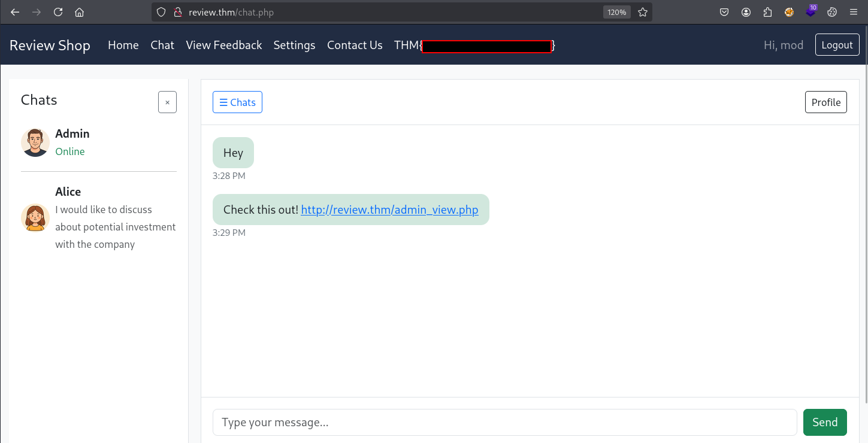Click the Logout button
Image resolution: width=868 pixels, height=443 pixels.
click(x=837, y=45)
